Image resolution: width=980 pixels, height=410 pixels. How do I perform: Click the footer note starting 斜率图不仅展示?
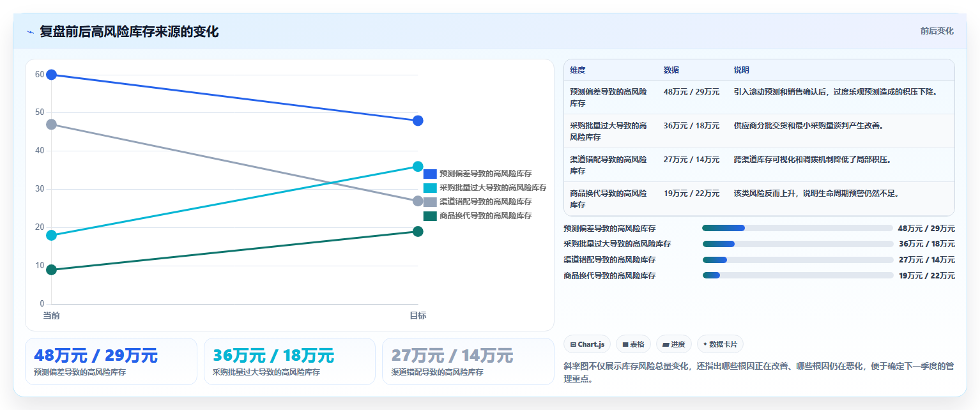[759, 372]
